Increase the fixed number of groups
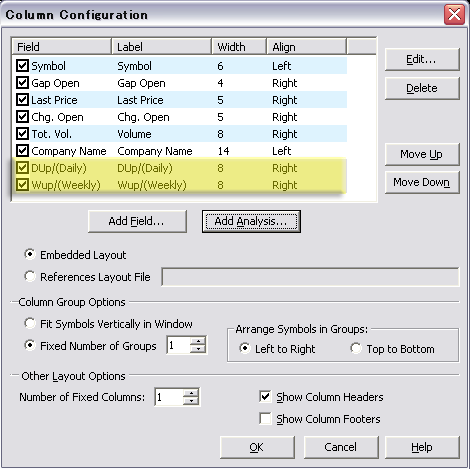 click(198, 341)
